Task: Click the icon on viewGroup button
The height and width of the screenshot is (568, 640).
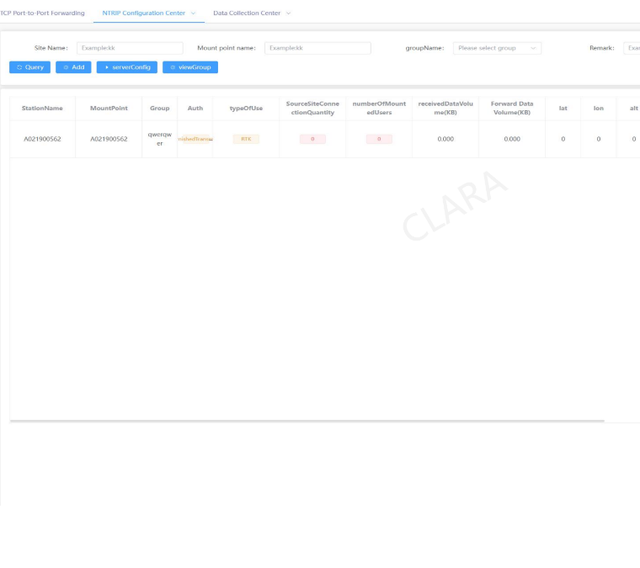Action: (x=173, y=67)
